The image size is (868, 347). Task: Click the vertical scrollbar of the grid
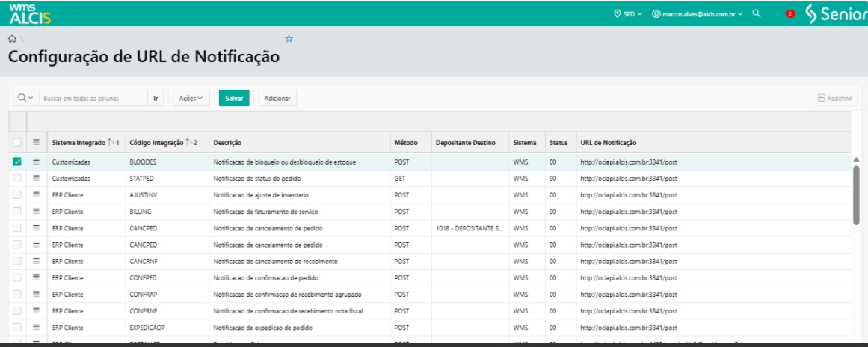click(856, 194)
